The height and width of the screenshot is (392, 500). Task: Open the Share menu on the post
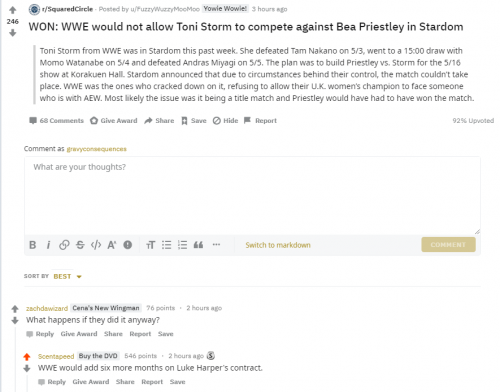pyautogui.click(x=159, y=121)
